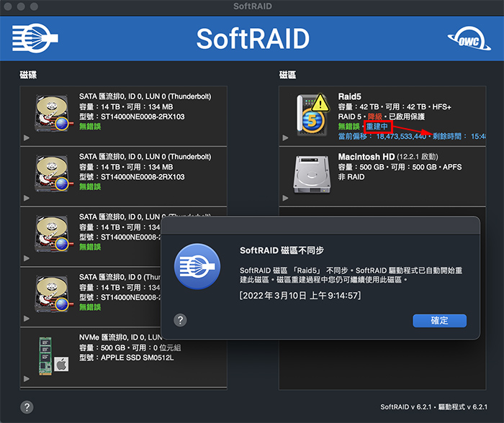
Task: Select the second SATA hard disk icon
Action: [53, 173]
